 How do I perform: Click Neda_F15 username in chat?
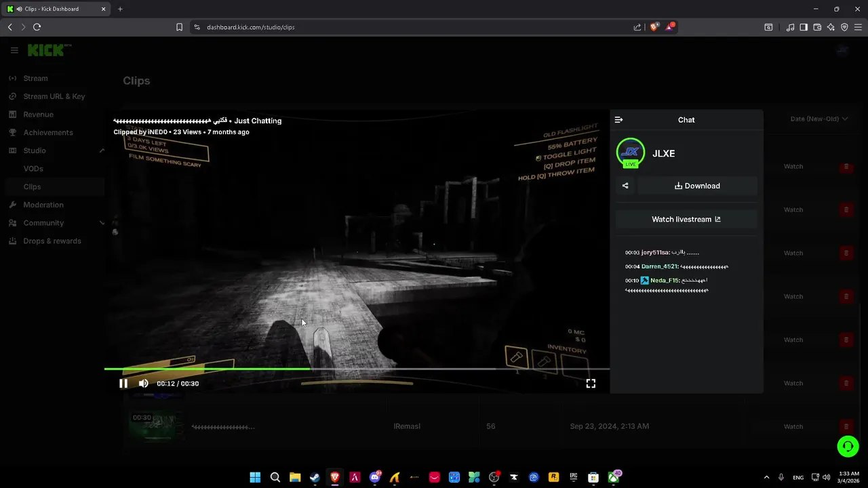click(x=665, y=280)
